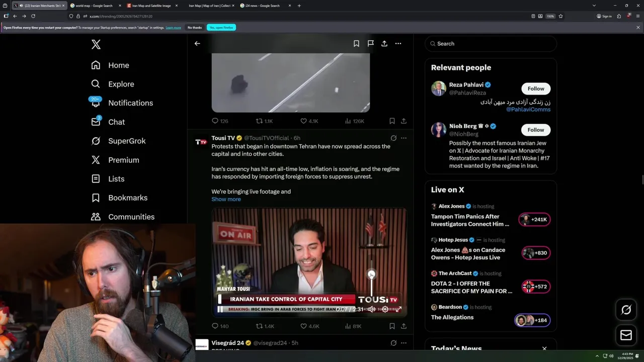Join The ArchCast live with +572
The image size is (644, 362).
[x=536, y=287]
